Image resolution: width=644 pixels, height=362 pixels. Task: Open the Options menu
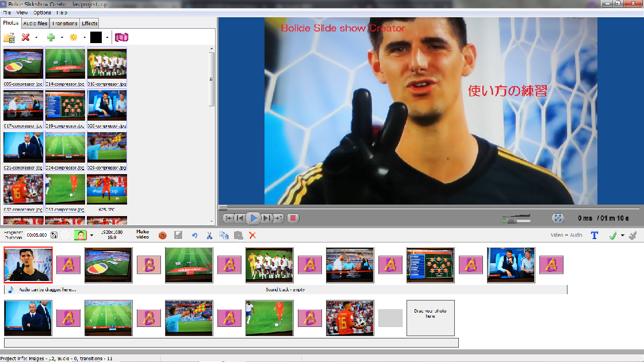(x=42, y=13)
